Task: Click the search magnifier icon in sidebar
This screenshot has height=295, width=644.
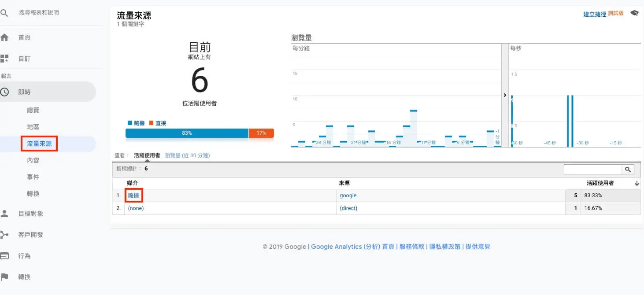Action: pyautogui.click(x=4, y=13)
